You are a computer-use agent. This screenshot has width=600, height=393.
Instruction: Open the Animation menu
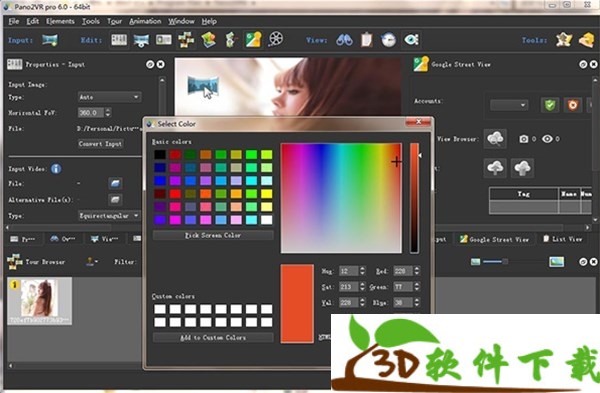[145, 21]
